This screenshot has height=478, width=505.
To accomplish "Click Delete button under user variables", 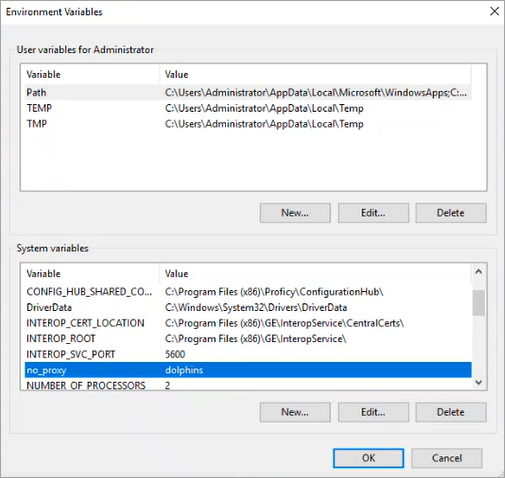I will click(x=451, y=213).
